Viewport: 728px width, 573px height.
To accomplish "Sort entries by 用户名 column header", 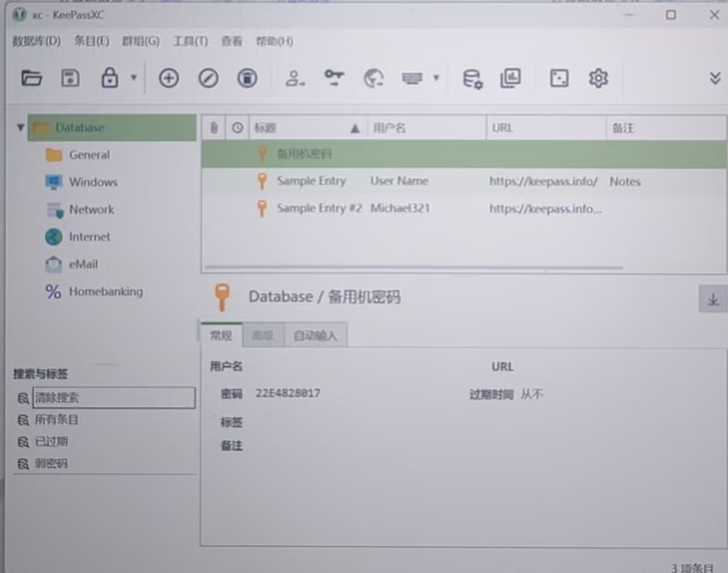I will pos(426,128).
